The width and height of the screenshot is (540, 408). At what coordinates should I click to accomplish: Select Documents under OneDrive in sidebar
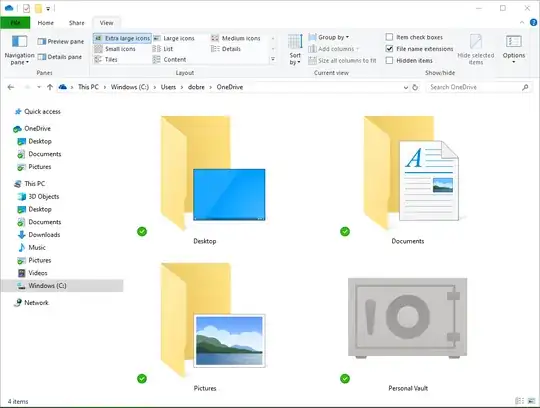tap(40, 154)
